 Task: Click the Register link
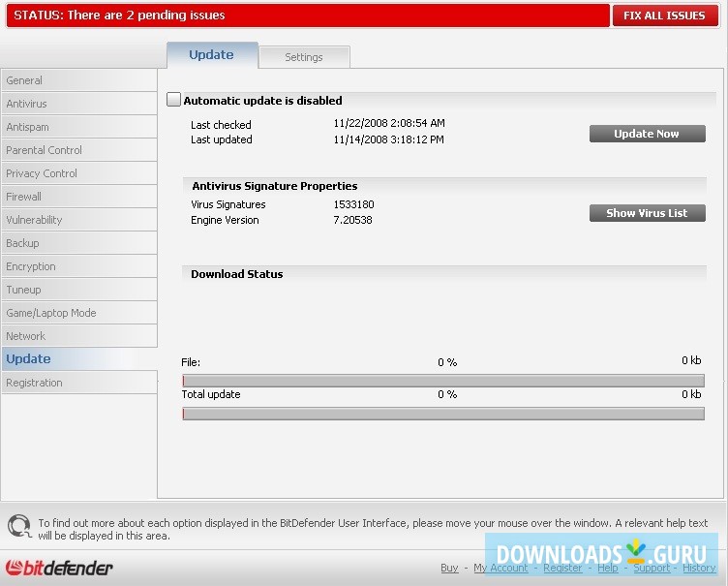pos(562,568)
